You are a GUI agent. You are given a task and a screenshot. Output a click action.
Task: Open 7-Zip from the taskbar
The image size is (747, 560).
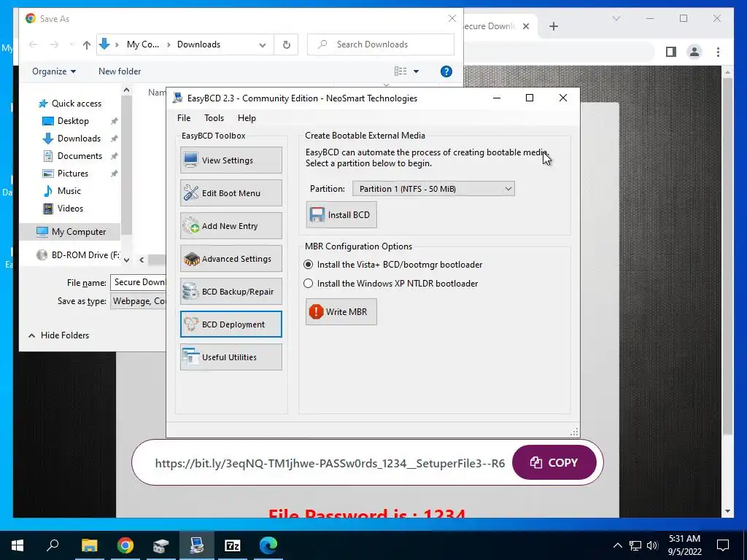click(233, 545)
